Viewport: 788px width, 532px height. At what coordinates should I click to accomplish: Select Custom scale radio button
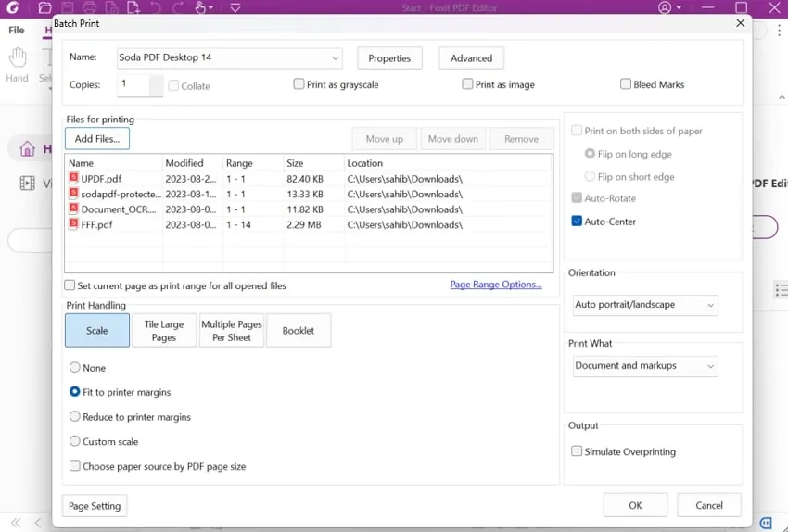pos(75,441)
